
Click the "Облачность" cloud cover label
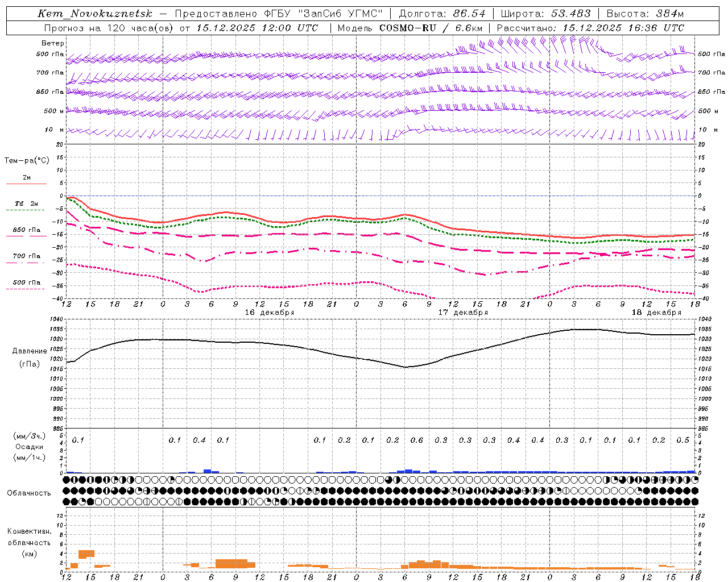tap(29, 493)
